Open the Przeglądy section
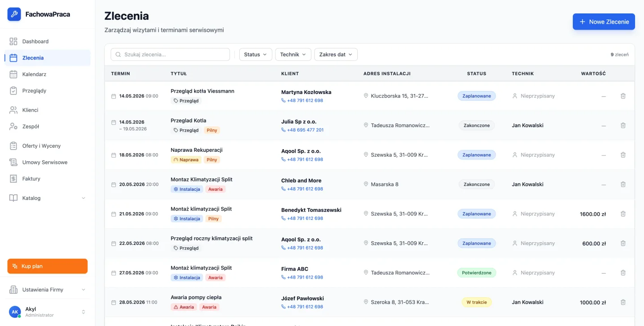Viewport: 644px width, 326px height. (x=47, y=90)
